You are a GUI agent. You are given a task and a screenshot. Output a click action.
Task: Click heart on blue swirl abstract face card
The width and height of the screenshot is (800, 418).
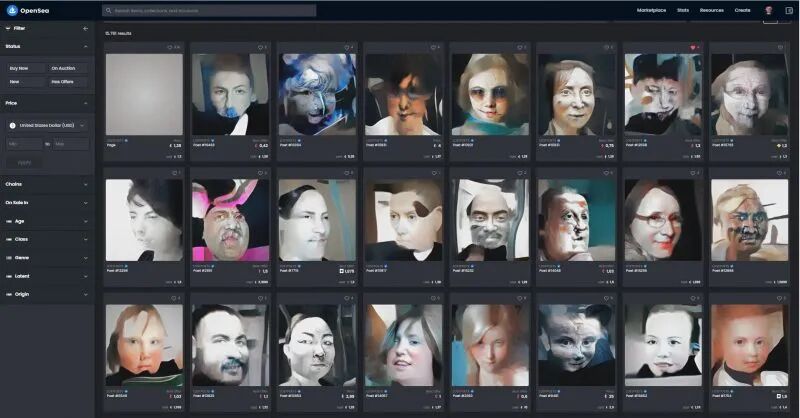coord(347,47)
